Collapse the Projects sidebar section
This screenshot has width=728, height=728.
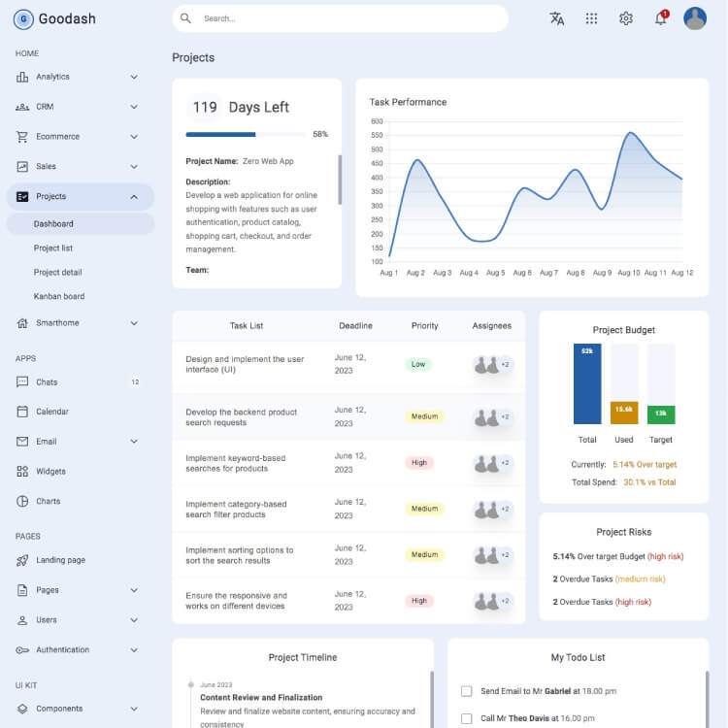point(134,197)
